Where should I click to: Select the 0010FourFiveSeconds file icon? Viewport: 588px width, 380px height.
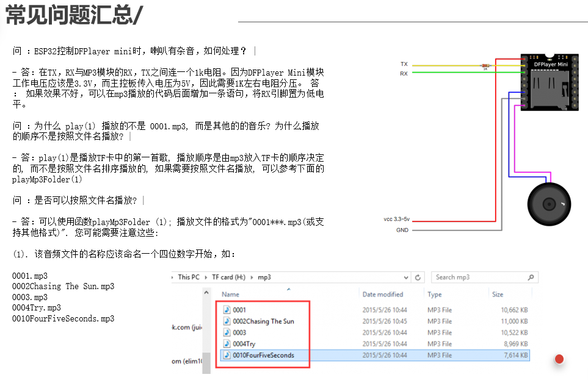tap(227, 354)
